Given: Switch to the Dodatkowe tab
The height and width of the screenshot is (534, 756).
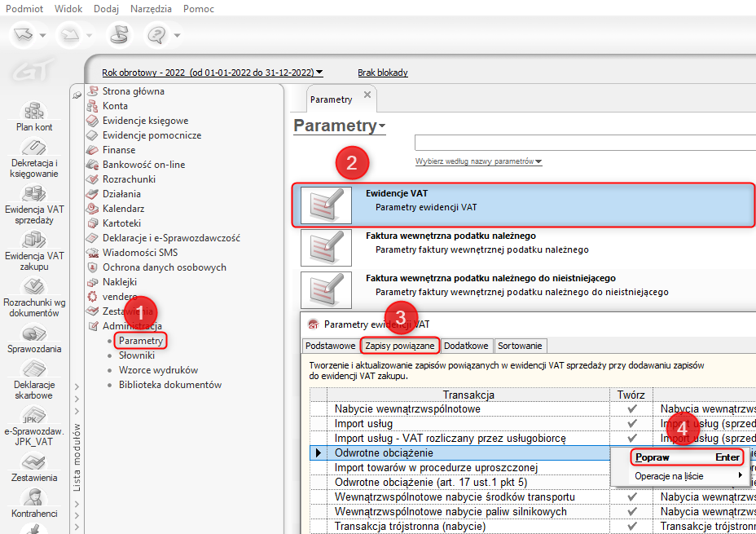Looking at the screenshot, I should pyautogui.click(x=466, y=346).
